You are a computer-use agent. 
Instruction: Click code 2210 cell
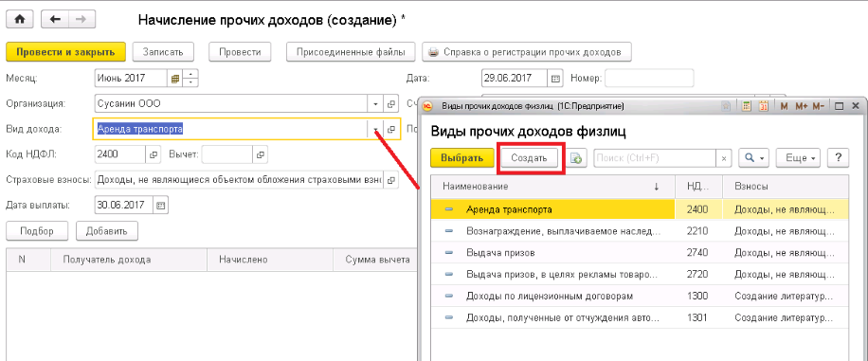tap(698, 231)
